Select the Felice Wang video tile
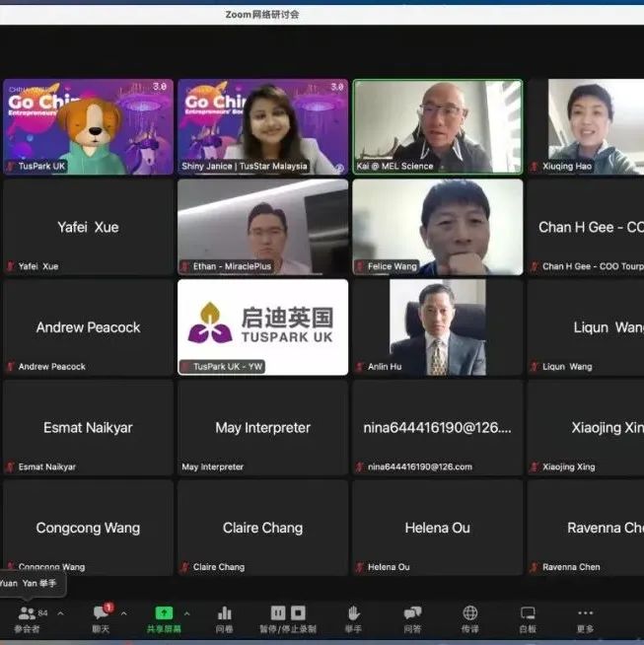This screenshot has width=644, height=645. tap(438, 227)
